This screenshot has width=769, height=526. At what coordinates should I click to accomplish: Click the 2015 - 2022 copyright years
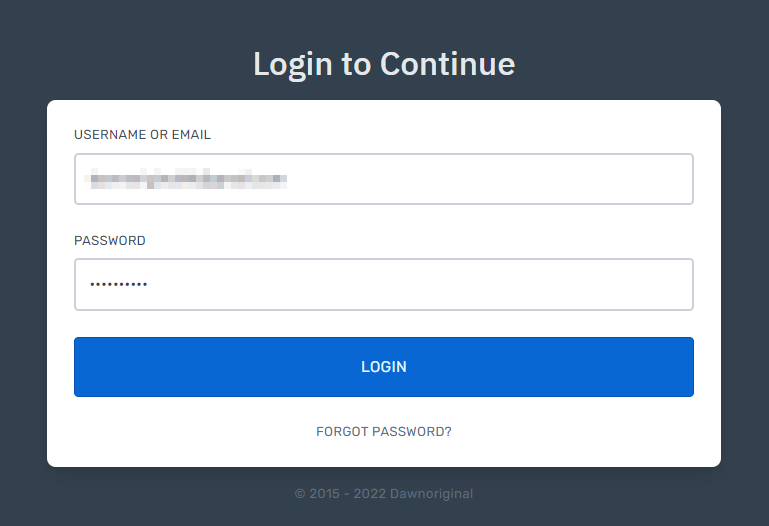coord(348,494)
